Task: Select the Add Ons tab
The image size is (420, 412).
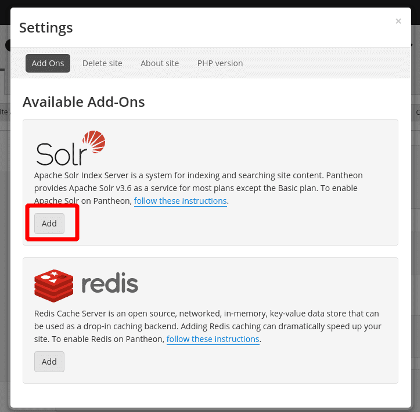Action: [x=48, y=63]
